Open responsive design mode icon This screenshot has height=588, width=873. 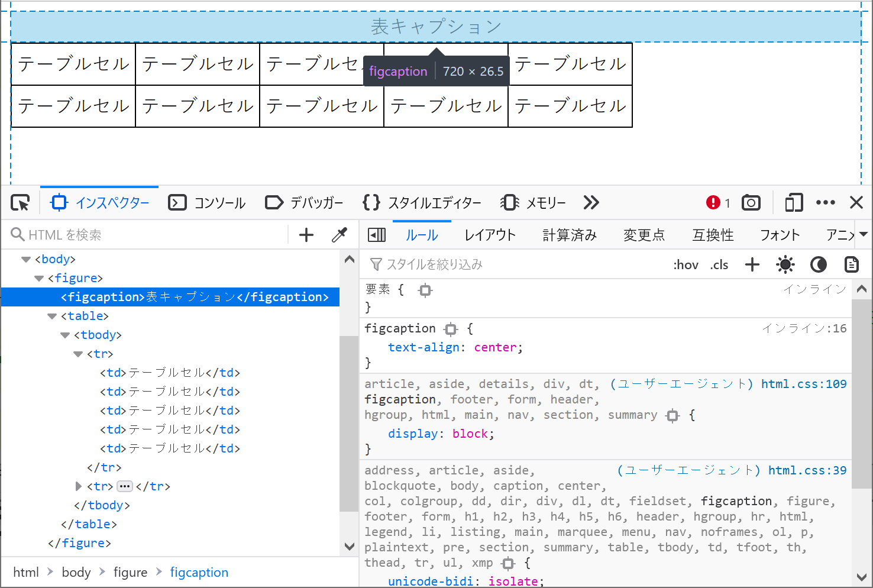point(794,203)
